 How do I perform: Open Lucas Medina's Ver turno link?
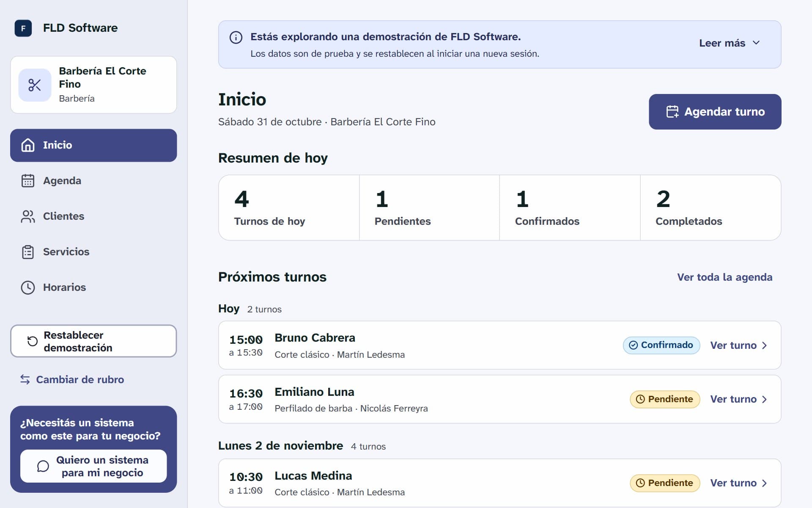[739, 483]
